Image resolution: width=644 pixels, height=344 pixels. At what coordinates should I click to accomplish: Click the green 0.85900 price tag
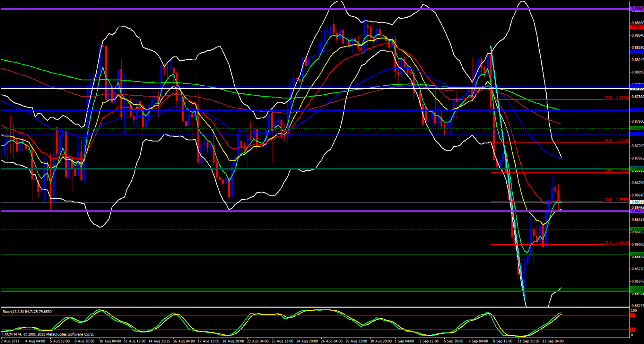click(x=637, y=254)
